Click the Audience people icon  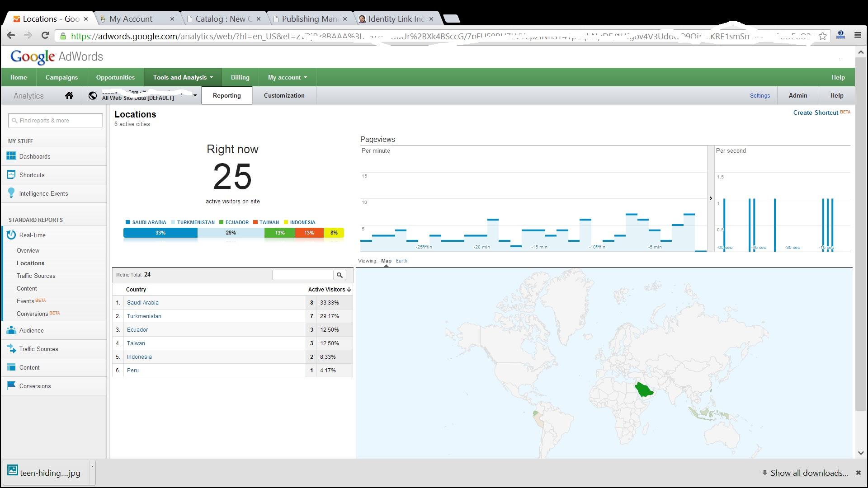(x=11, y=330)
